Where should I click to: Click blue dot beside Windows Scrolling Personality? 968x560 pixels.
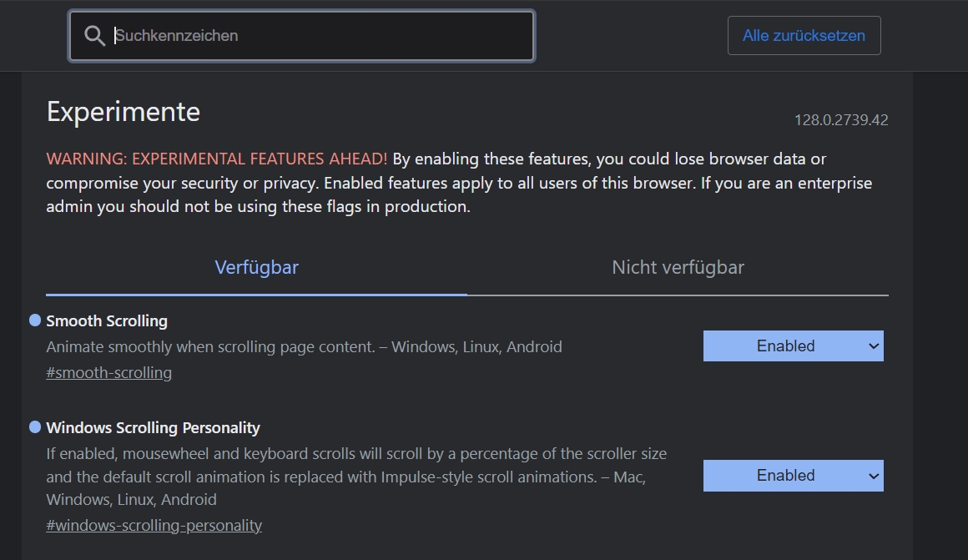(35, 427)
